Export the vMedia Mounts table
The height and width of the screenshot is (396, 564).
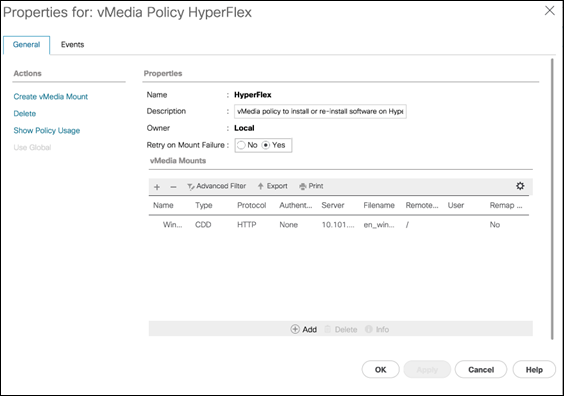point(273,186)
